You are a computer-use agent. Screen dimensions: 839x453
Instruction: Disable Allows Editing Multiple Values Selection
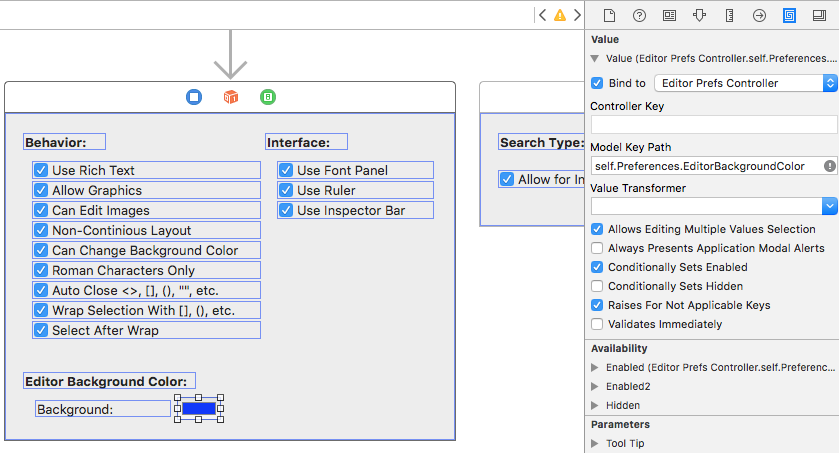597,229
